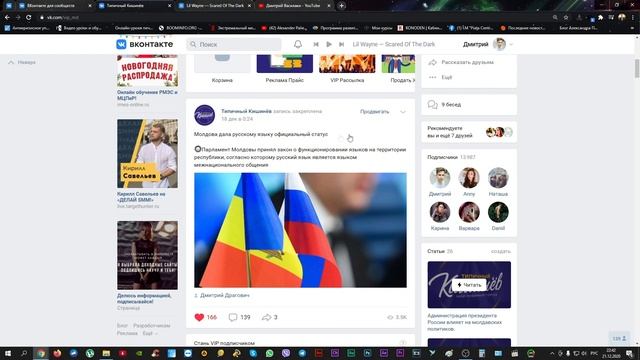Switch to the Lil Wayne browser tab
This screenshot has height=360, width=640.
coord(215,6)
